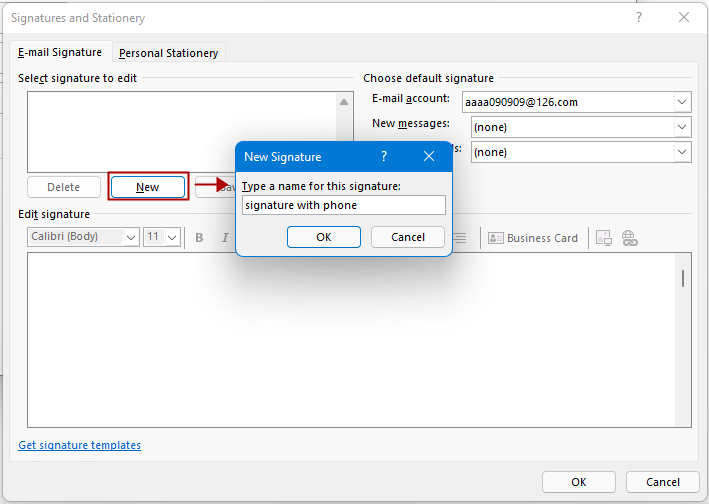709x504 pixels.
Task: Click the text alignment icon beside Business Card
Action: [460, 238]
